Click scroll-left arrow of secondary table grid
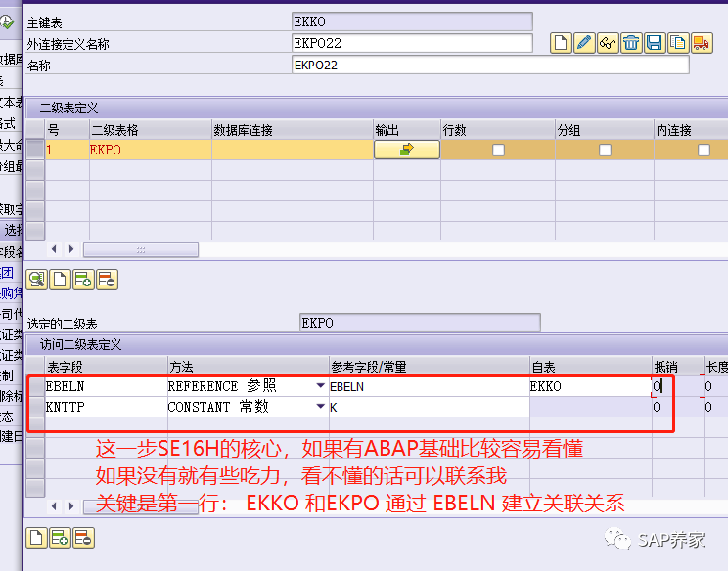 coord(55,249)
